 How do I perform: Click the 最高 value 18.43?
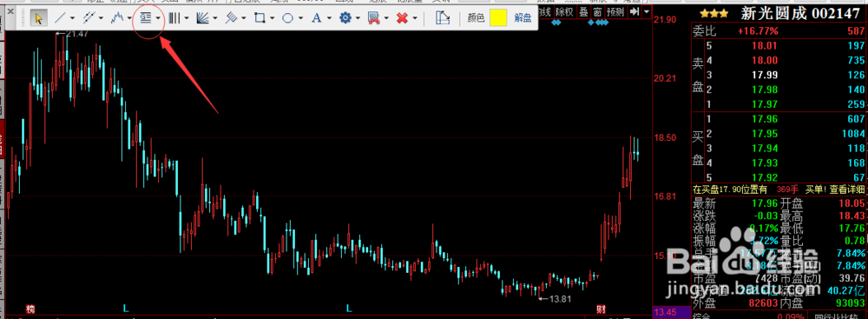pyautogui.click(x=851, y=216)
